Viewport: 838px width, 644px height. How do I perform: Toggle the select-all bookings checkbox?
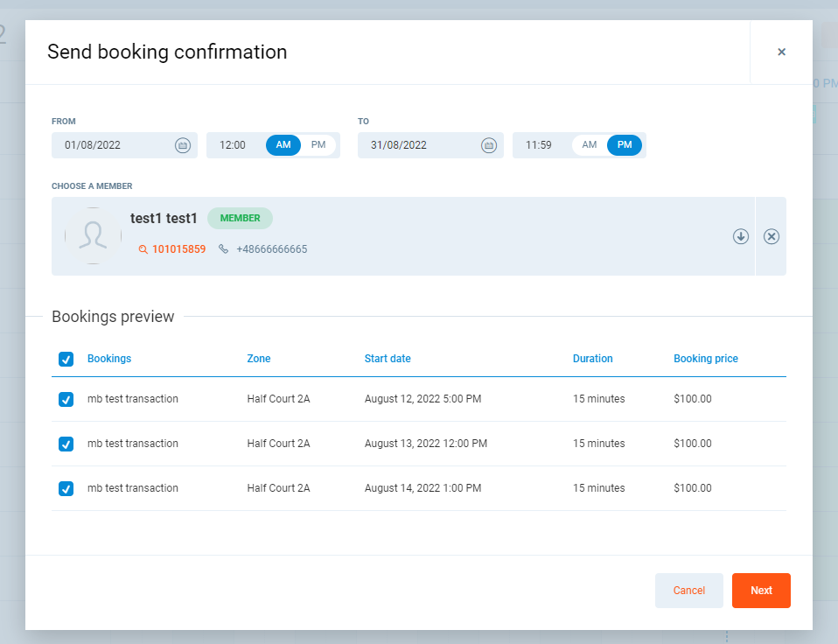66,359
